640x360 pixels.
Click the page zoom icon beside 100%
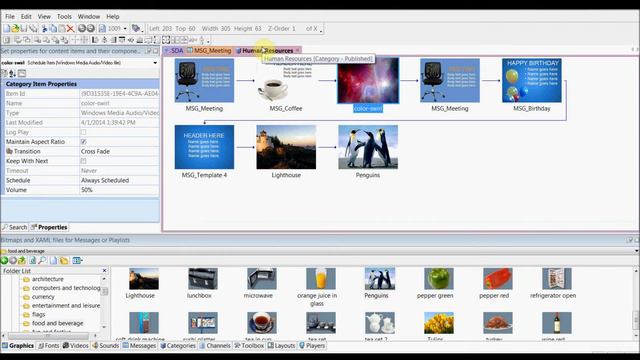click(x=102, y=29)
